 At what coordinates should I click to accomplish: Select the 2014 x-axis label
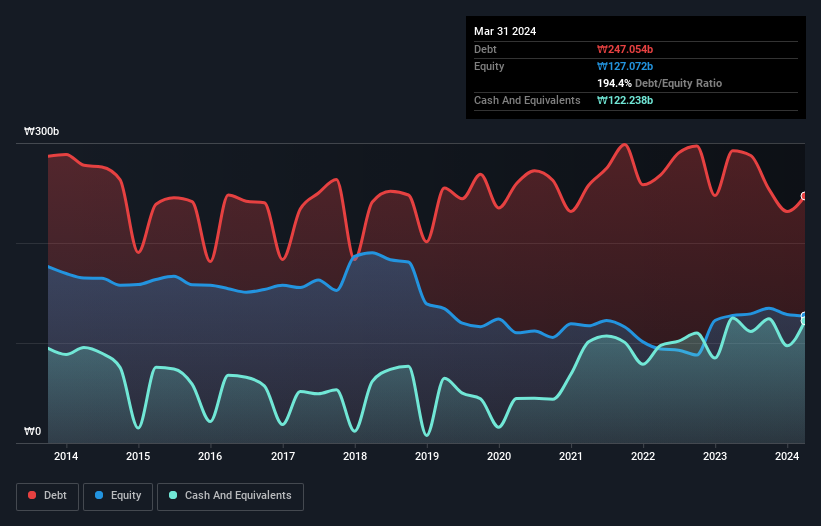(66, 456)
